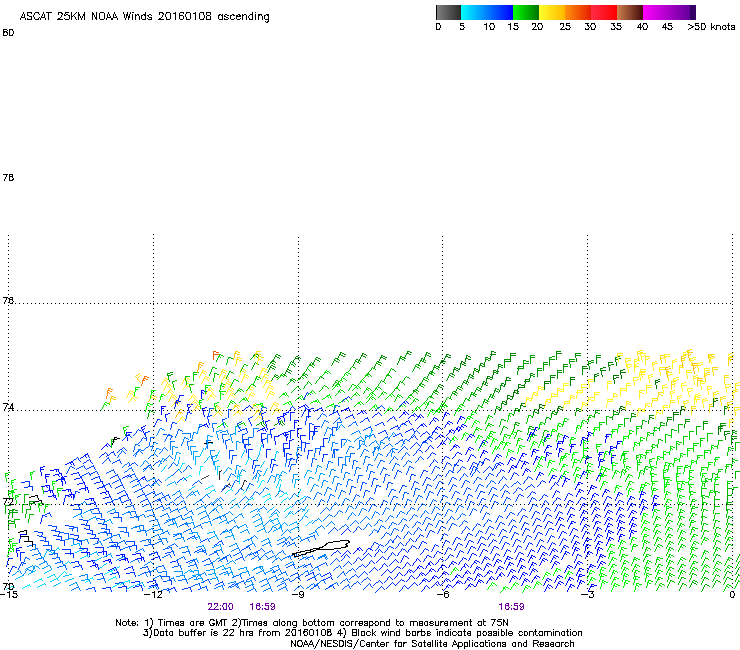
Task: Click the '16:59' time label between -6 and -3
Action: [x=511, y=607]
